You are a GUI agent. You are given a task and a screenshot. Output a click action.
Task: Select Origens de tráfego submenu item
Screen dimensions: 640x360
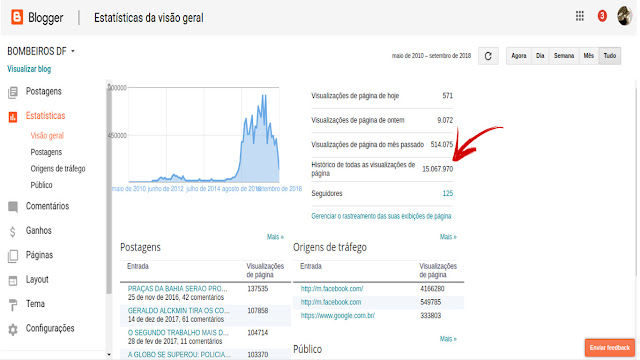58,169
